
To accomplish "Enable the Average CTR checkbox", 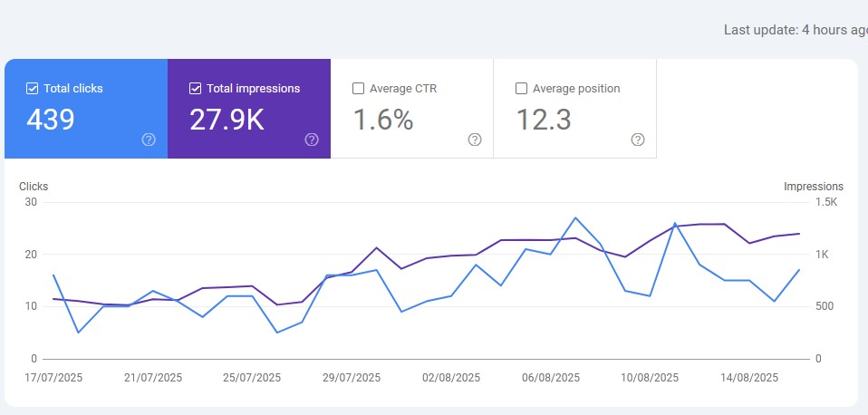I will (x=358, y=89).
